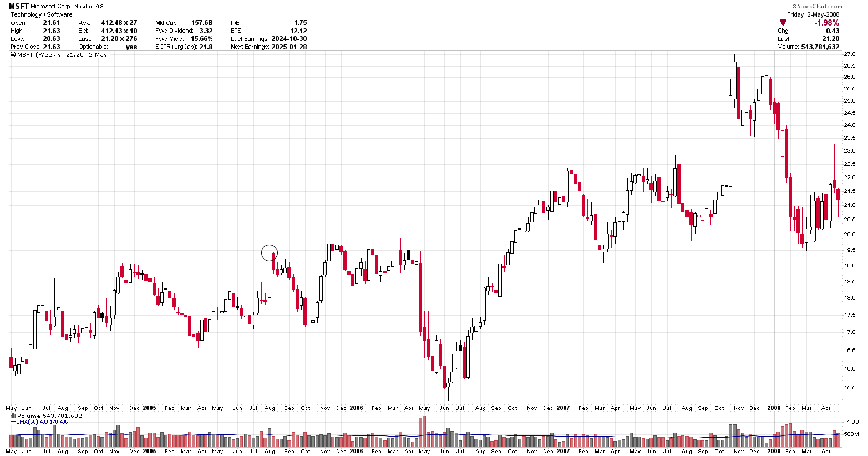This screenshot has width=868, height=456.
Task: Click the red down-triangle change indicator
Action: 783,23
